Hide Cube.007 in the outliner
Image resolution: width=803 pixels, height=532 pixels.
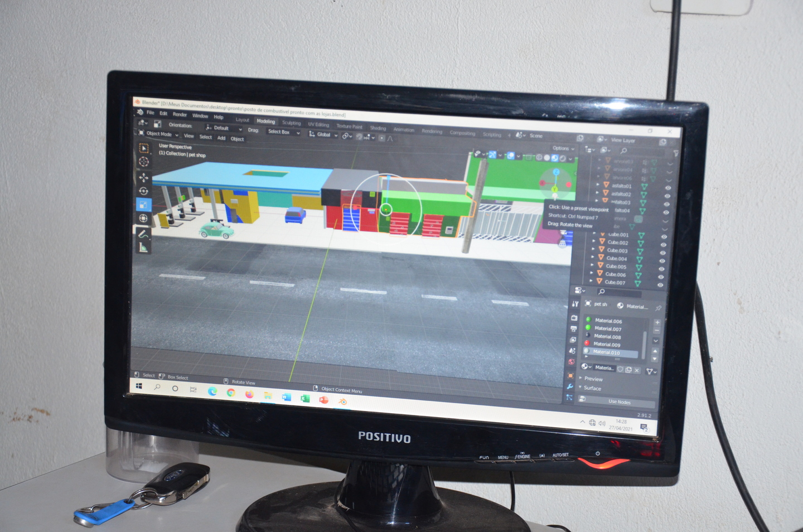click(x=660, y=285)
